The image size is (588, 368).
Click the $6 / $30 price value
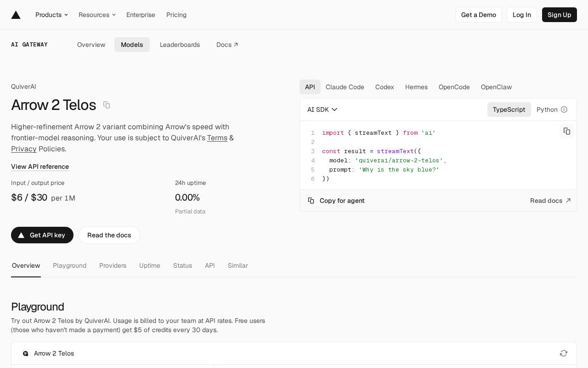(x=29, y=197)
